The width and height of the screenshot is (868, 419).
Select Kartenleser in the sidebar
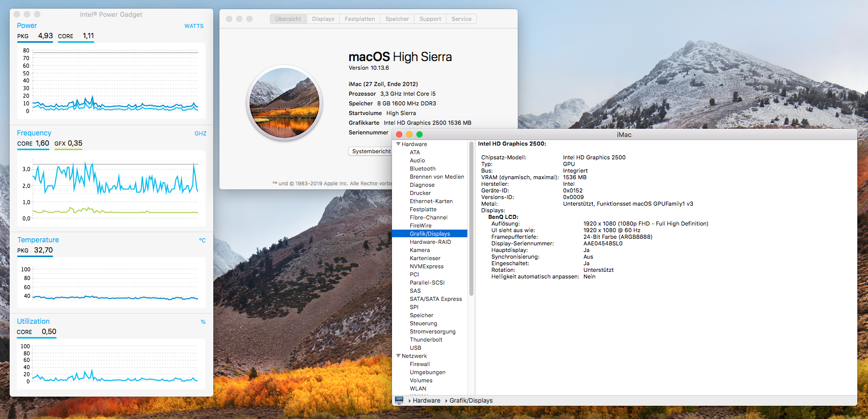point(425,258)
